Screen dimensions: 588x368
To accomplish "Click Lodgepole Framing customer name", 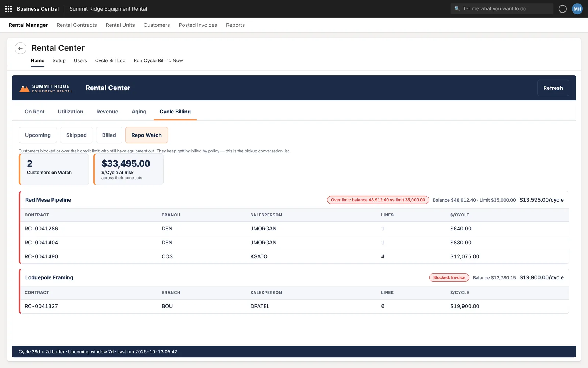I will [x=49, y=277].
